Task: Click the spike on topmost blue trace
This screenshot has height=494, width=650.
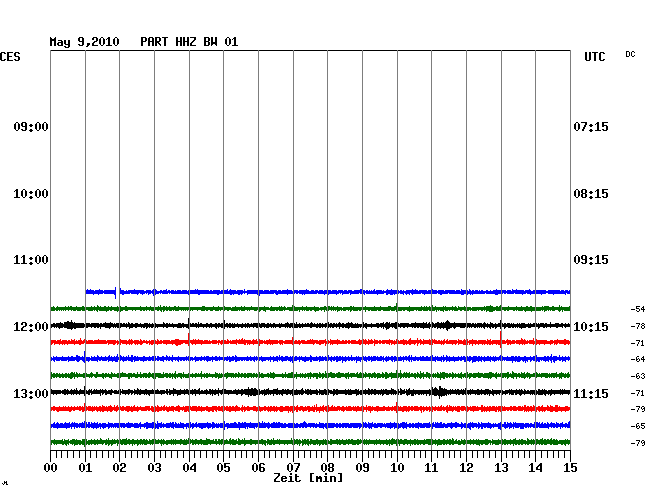Action: point(118,292)
